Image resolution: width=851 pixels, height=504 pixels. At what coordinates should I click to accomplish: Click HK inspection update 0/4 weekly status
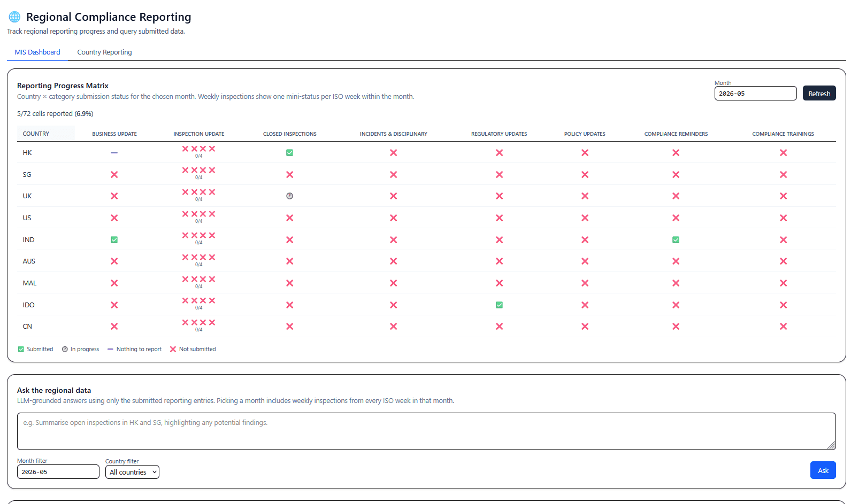[198, 152]
